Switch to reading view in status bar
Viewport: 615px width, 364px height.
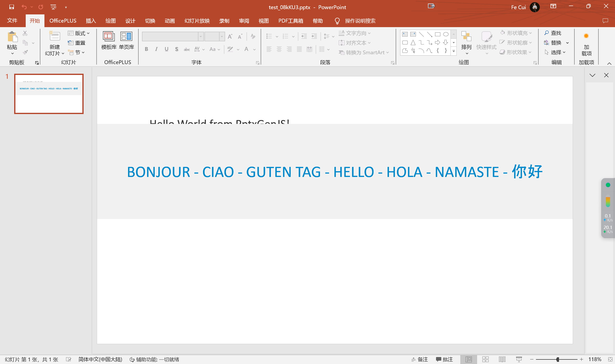[502, 359]
